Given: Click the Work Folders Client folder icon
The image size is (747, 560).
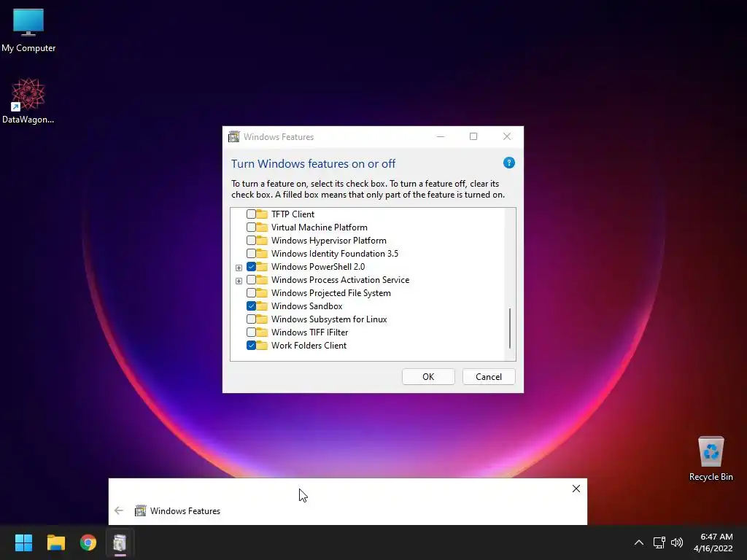Looking at the screenshot, I should [262, 345].
